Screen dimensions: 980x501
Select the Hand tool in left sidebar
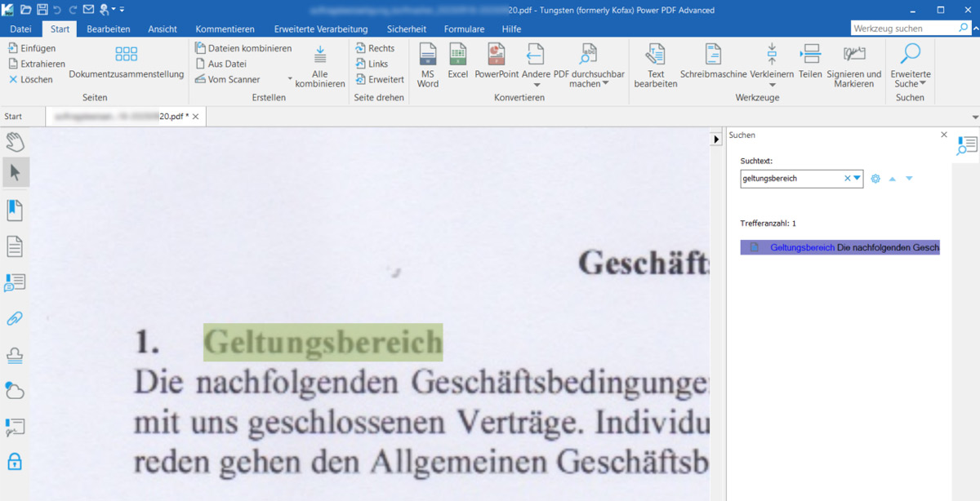15,141
